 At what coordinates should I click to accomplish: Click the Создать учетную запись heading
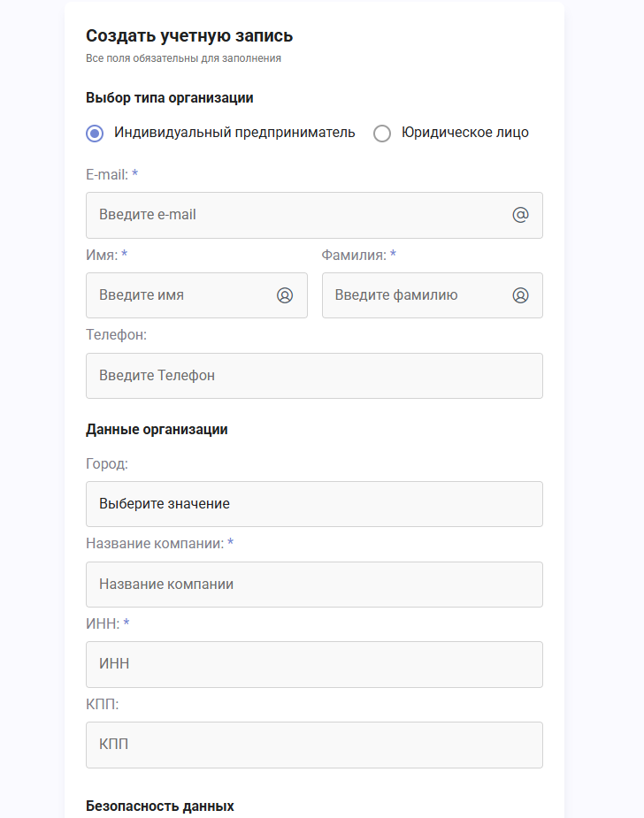(x=189, y=36)
